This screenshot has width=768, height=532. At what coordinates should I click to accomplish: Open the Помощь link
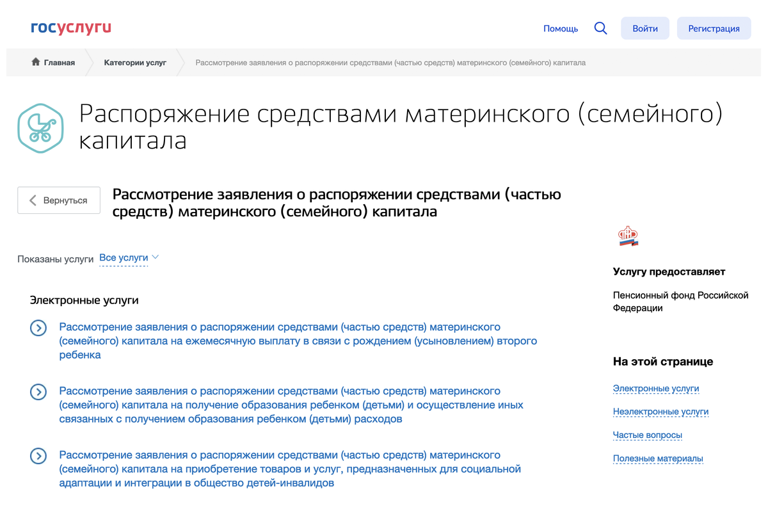coord(561,28)
